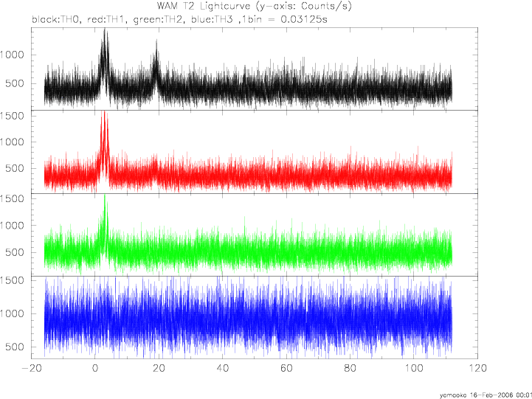This screenshot has height=399, width=532.
Task: Click x-axis tick label "20"
Action: [x=159, y=368]
